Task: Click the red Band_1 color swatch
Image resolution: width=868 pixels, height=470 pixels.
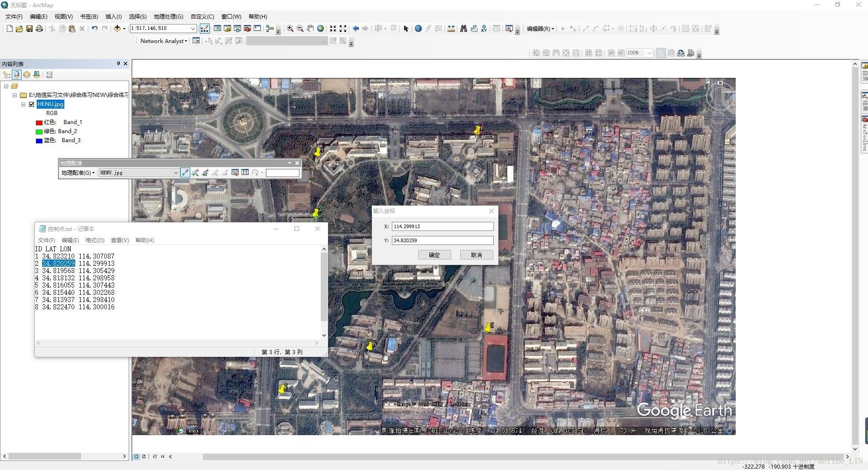Action: coord(39,123)
